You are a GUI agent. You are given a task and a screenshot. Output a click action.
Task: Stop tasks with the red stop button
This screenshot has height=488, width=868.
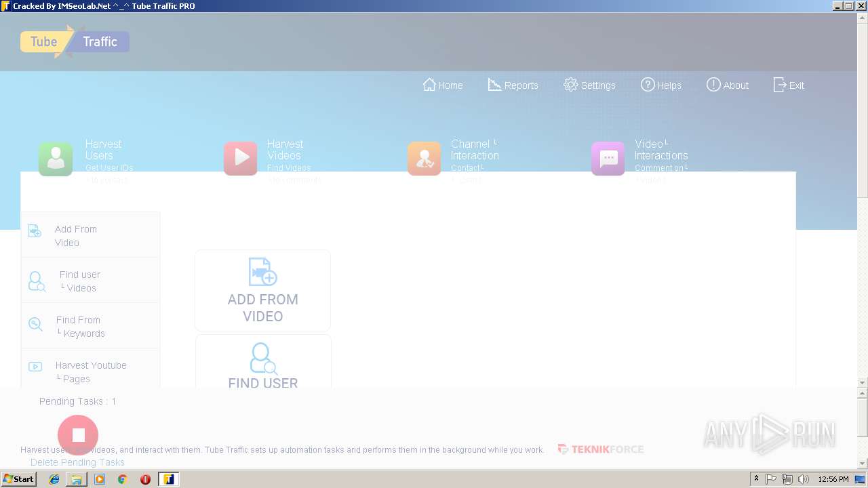[78, 435]
